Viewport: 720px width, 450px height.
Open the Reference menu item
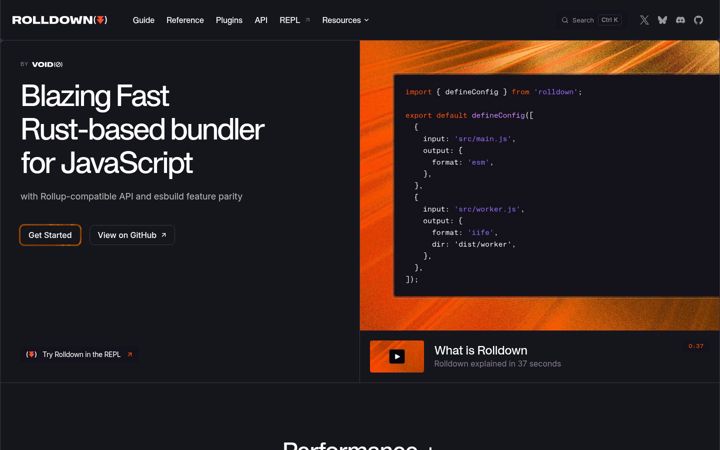pyautogui.click(x=185, y=20)
